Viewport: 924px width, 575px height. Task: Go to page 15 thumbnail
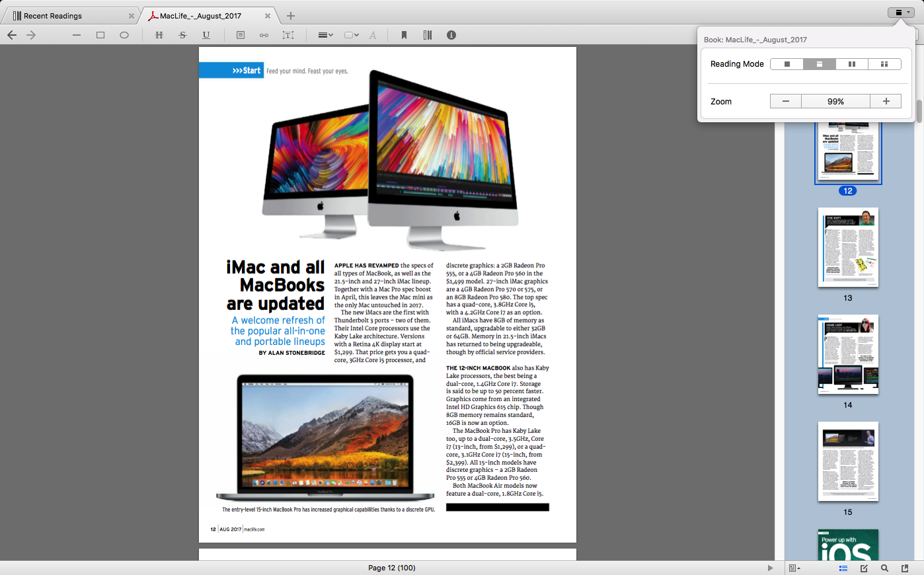[848, 461]
